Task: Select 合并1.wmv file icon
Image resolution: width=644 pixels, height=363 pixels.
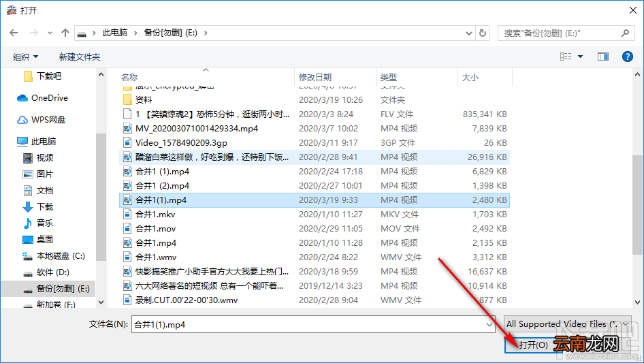Action: pos(127,257)
